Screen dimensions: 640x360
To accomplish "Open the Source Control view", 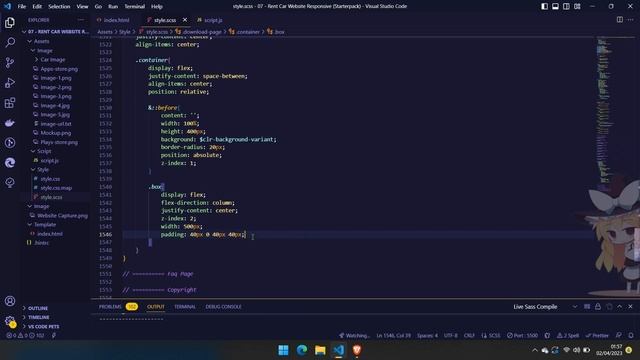I will pos(10,62).
